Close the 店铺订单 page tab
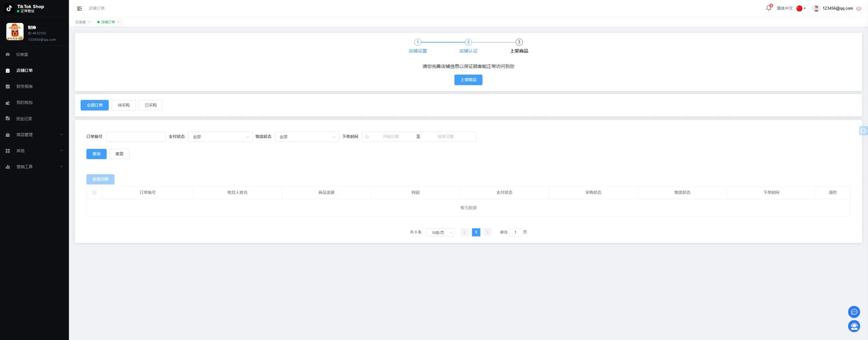Screen dimensions: 868x340 coord(118,22)
